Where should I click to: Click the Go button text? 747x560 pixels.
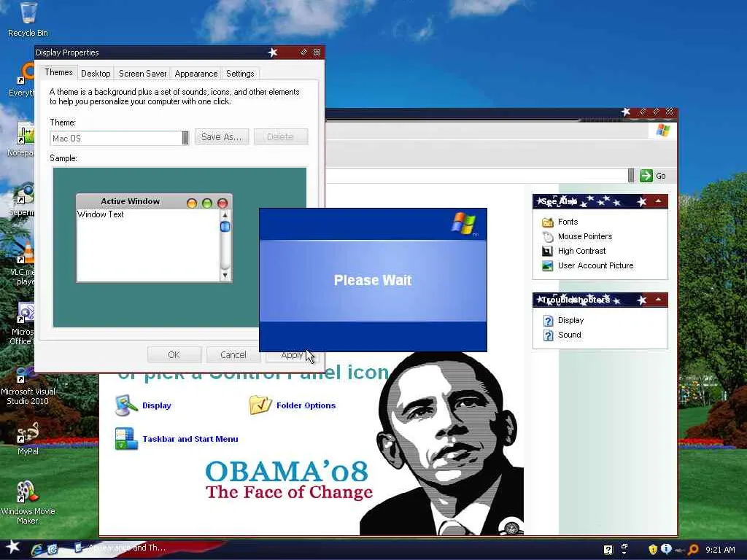click(x=661, y=176)
